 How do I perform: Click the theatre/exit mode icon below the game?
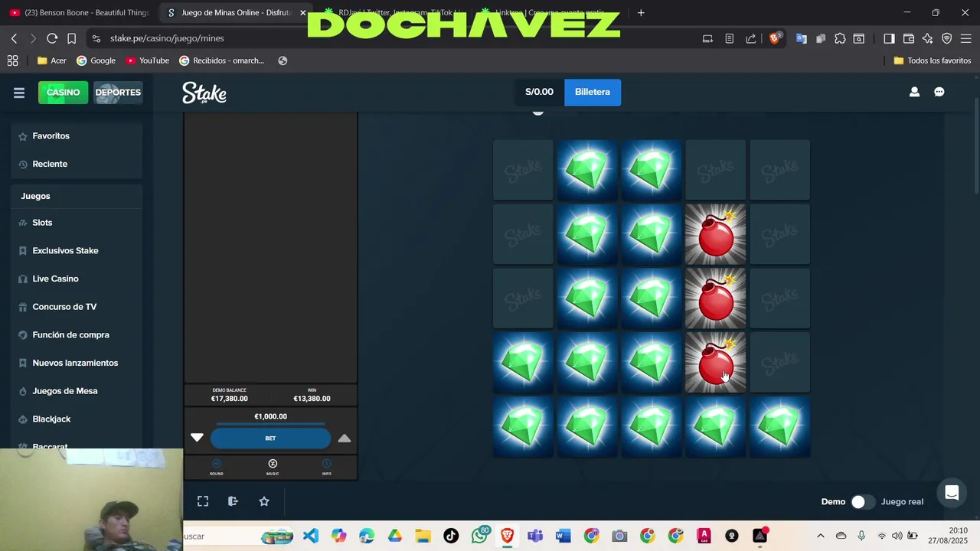pos(234,501)
